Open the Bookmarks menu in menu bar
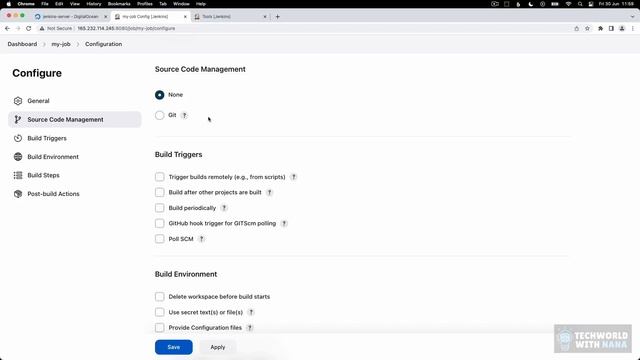640x360 pixels. tap(119, 4)
